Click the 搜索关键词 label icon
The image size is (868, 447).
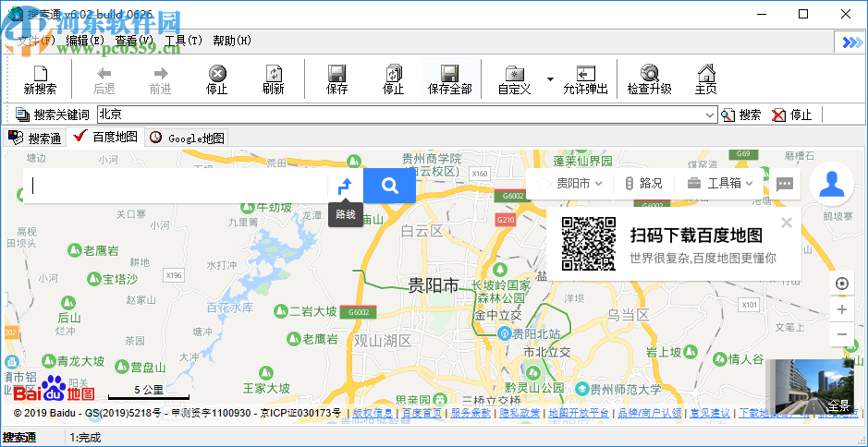pos(23,115)
